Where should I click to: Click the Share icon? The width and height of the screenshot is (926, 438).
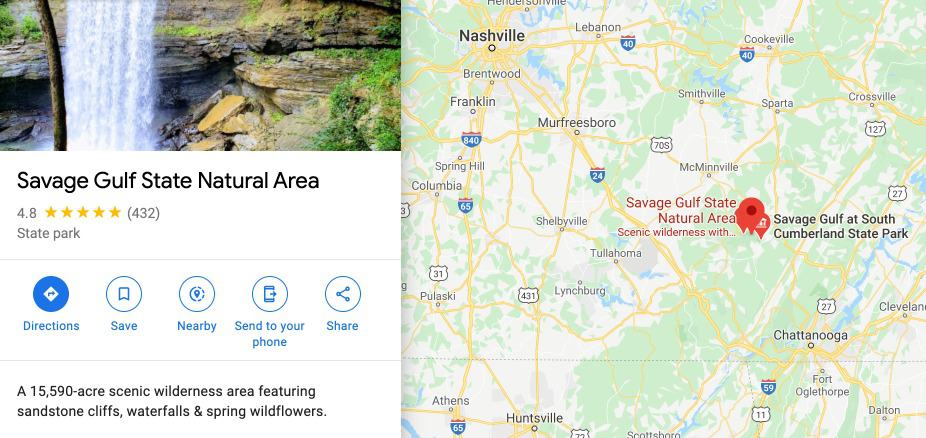point(343,294)
